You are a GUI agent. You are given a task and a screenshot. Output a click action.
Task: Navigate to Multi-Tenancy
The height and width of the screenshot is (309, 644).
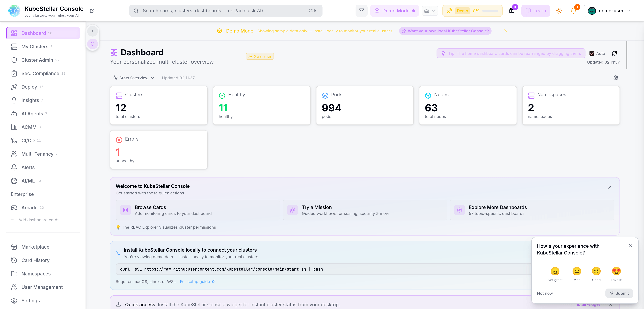[x=43, y=154]
